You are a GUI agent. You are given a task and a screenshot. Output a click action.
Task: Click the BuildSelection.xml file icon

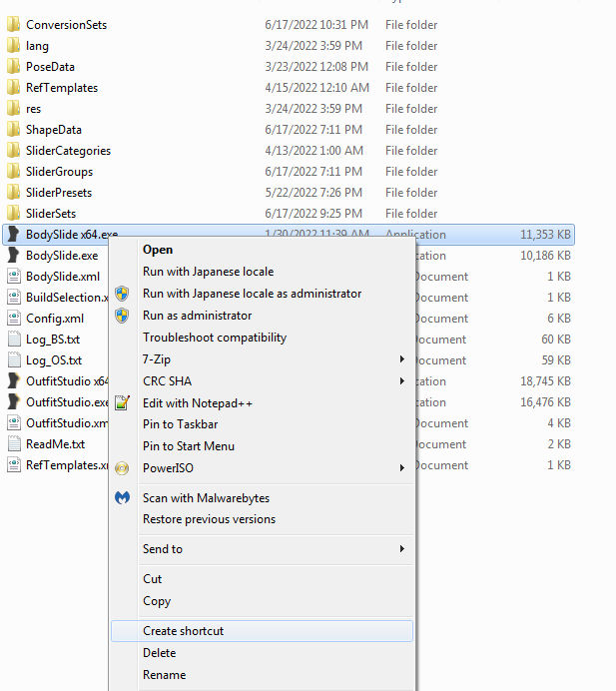(x=14, y=297)
